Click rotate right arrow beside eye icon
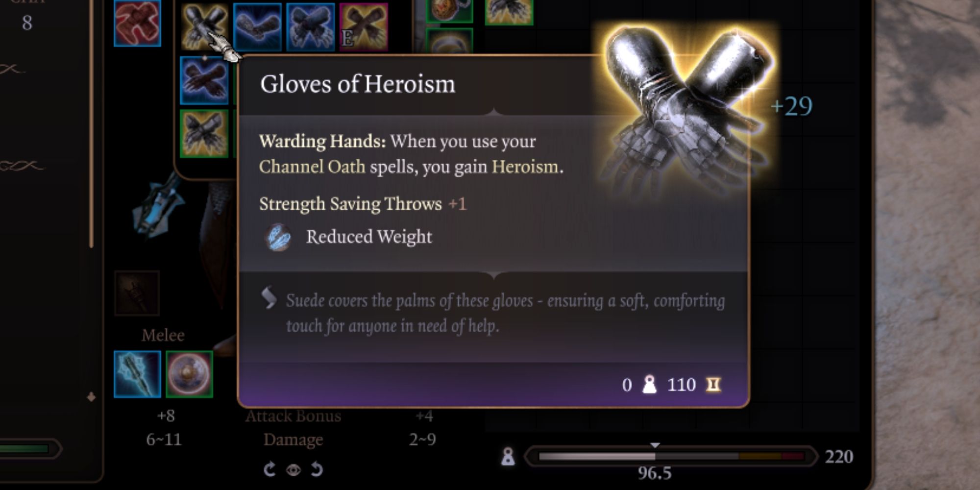The height and width of the screenshot is (490, 980). pos(317,470)
